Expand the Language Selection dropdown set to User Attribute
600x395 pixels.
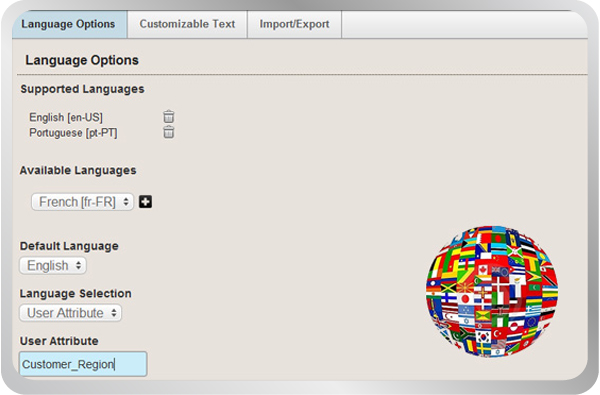pyautogui.click(x=71, y=313)
